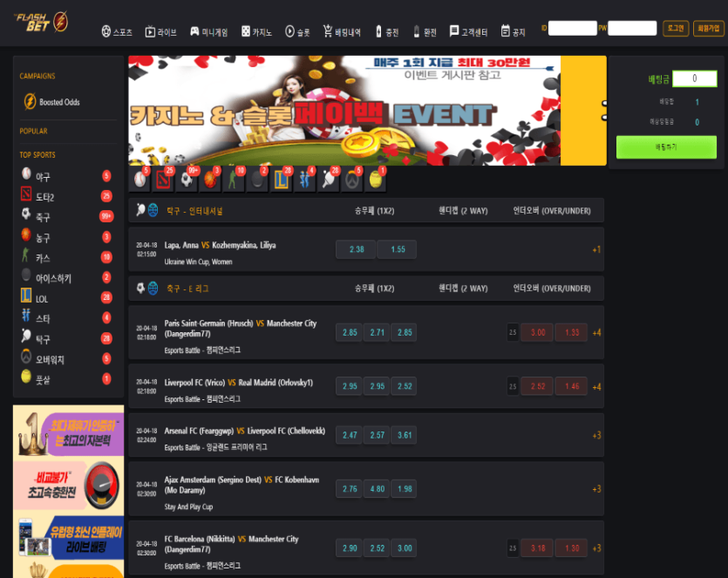Expand +4 markets Liverpool vs Real Madrid

point(596,387)
